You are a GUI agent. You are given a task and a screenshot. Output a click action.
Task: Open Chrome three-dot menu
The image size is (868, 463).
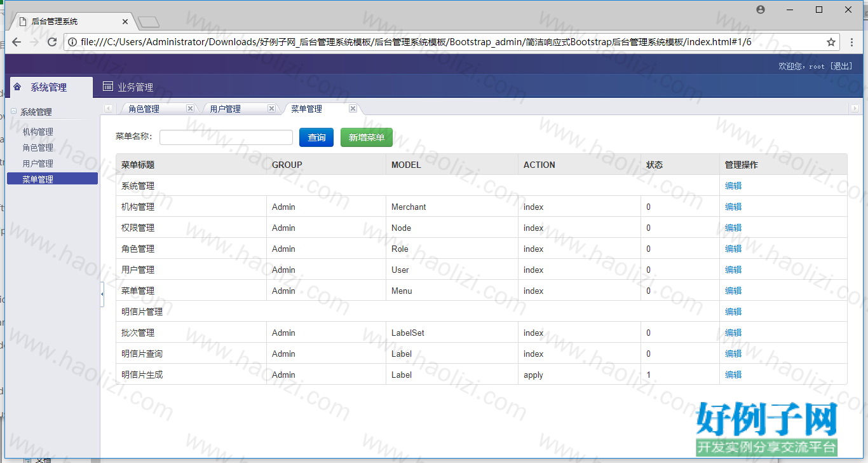tap(852, 42)
